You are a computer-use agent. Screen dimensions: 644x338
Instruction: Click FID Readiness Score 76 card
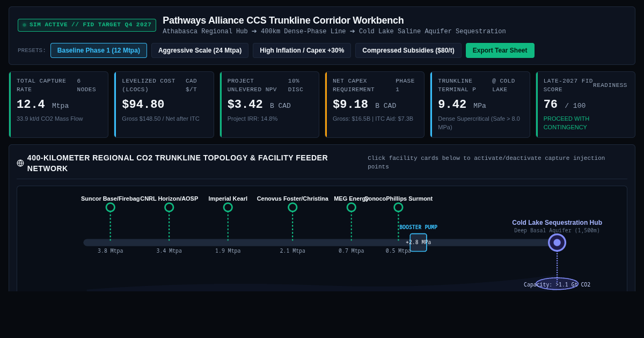[586, 105]
